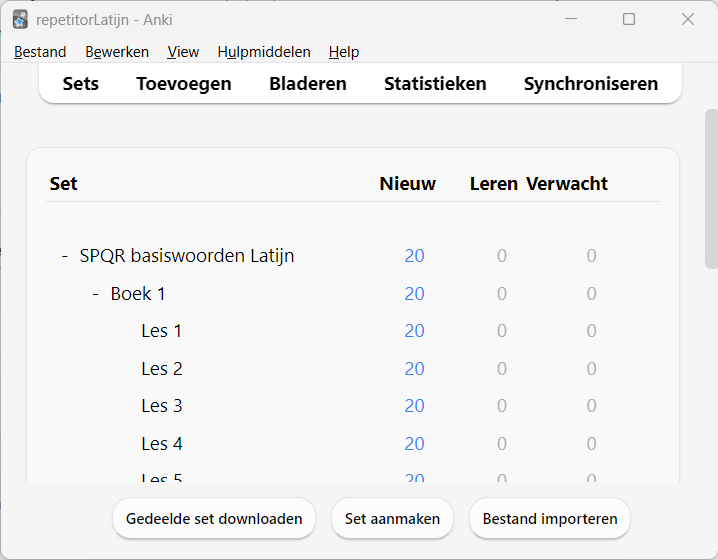Open the Les 2 deck
Image resolution: width=718 pixels, height=560 pixels.
click(x=162, y=369)
